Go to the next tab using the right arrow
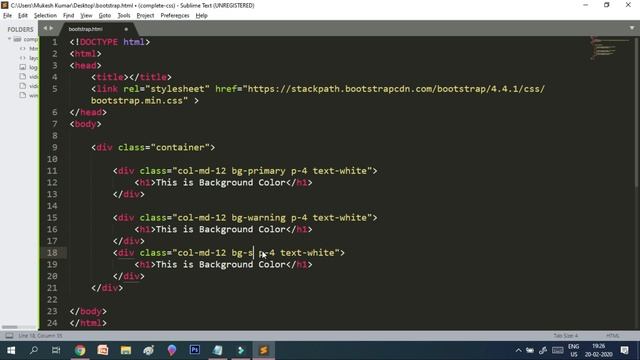 51,28
